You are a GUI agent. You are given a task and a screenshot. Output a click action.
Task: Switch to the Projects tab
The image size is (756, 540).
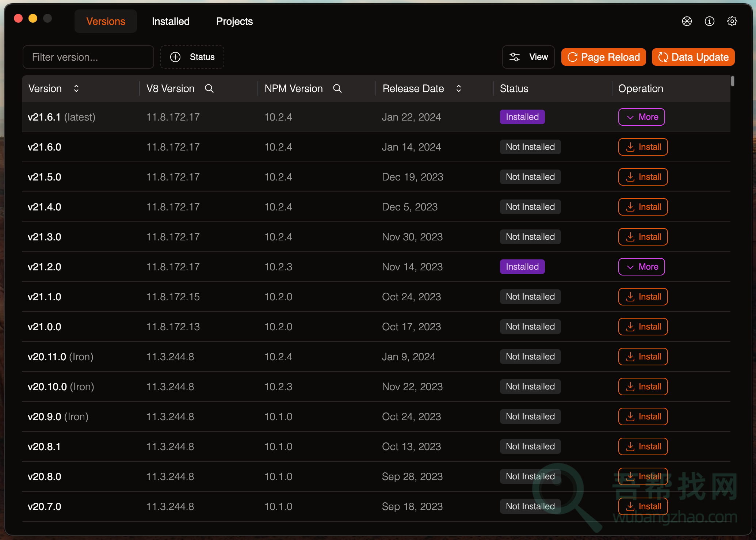(234, 21)
